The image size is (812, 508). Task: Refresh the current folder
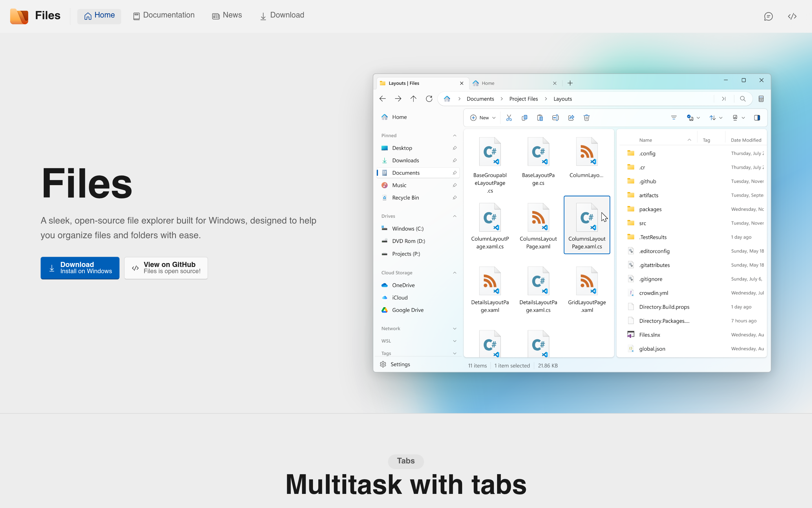click(429, 99)
